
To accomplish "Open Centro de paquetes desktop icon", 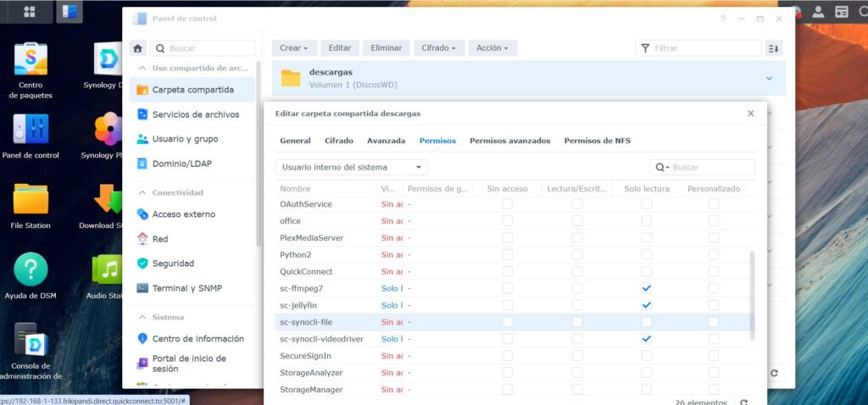I will click(x=31, y=59).
